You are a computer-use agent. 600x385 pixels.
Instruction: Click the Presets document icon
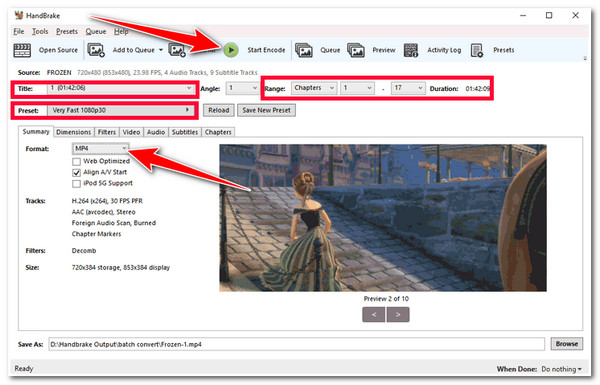pyautogui.click(x=477, y=50)
